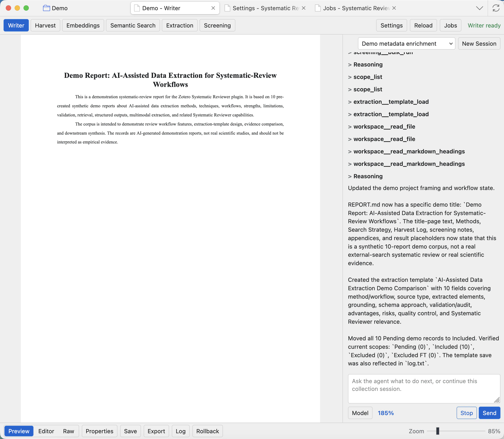Click the Demo Report title heading
Viewport: 504px width, 439px height.
tap(170, 80)
